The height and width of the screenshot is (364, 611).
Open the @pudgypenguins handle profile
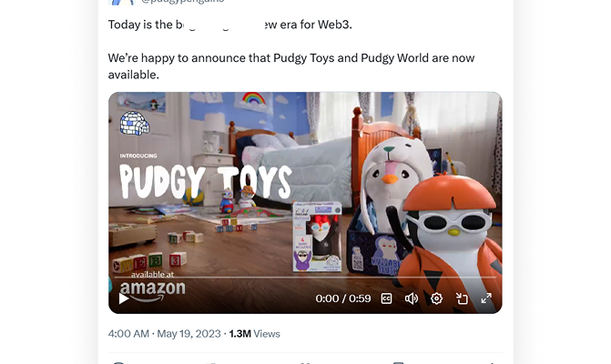(182, 1)
